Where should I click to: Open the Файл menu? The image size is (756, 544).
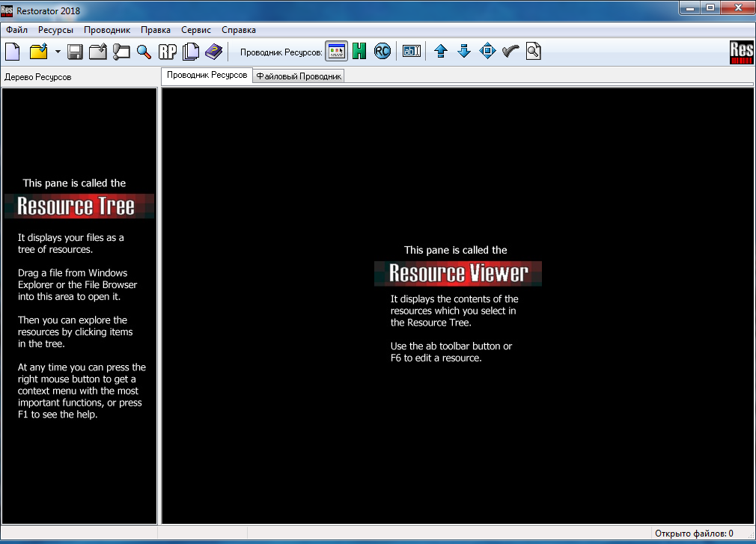[x=17, y=30]
